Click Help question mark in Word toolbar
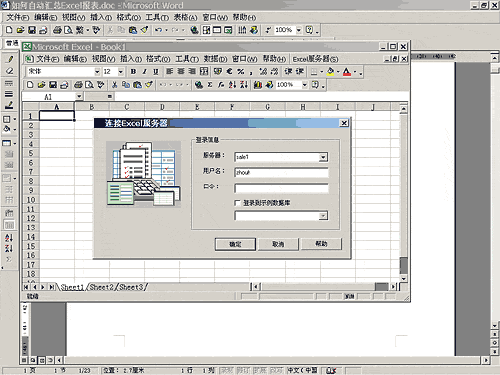 [310, 30]
